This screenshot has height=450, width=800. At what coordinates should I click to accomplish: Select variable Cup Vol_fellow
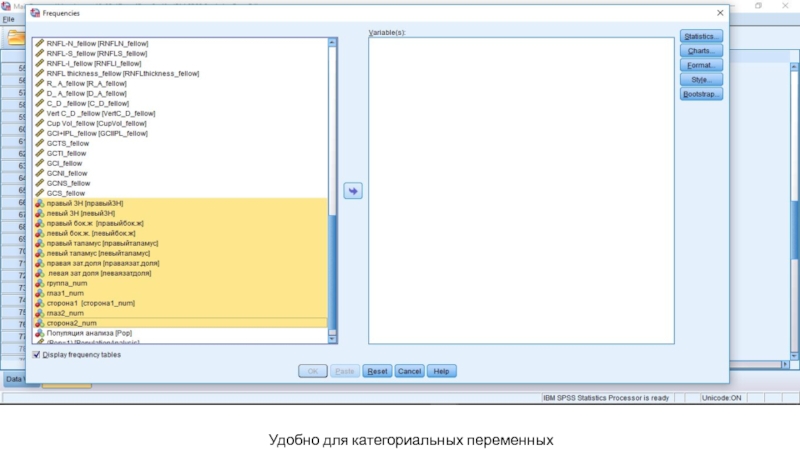[96, 123]
